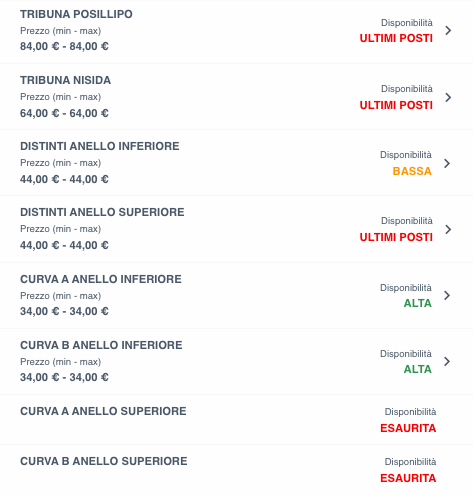This screenshot has width=473, height=495.
Task: Click the 84,00 € price range
Action: (64, 46)
